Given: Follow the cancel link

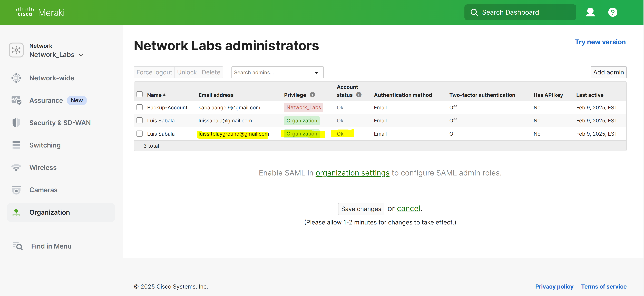Looking at the screenshot, I should 408,209.
